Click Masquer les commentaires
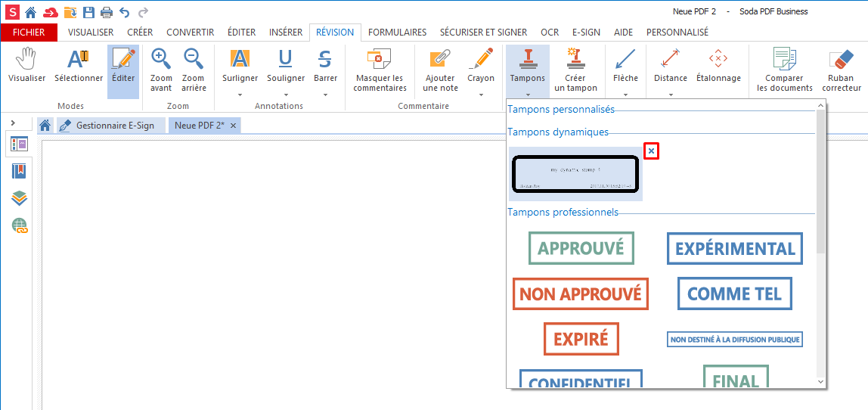868x410 pixels. coord(380,70)
